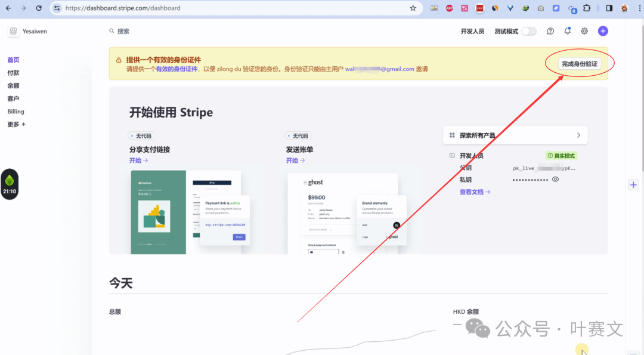Click the purple plus create button
Viewport: 644px width, 355px height.
tap(603, 31)
